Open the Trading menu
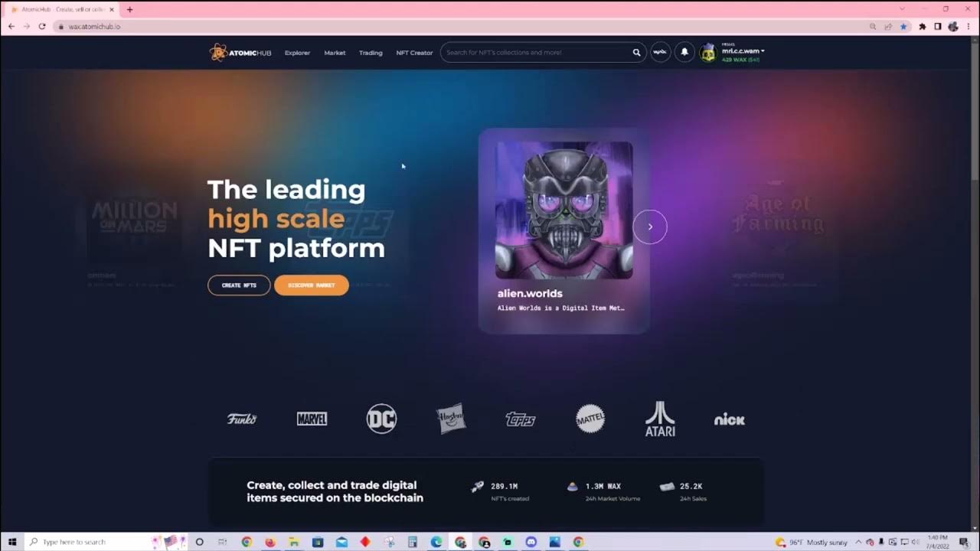This screenshot has height=551, width=980. [x=371, y=53]
